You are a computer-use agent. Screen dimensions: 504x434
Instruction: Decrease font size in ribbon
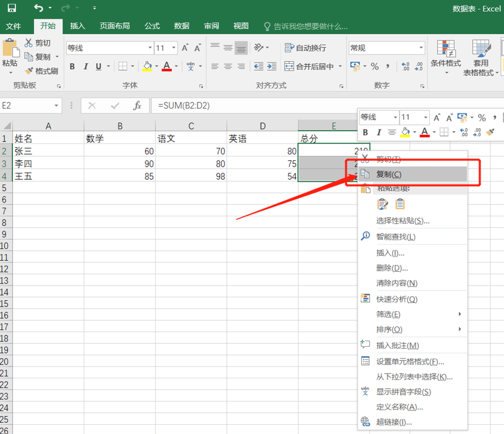click(x=198, y=48)
